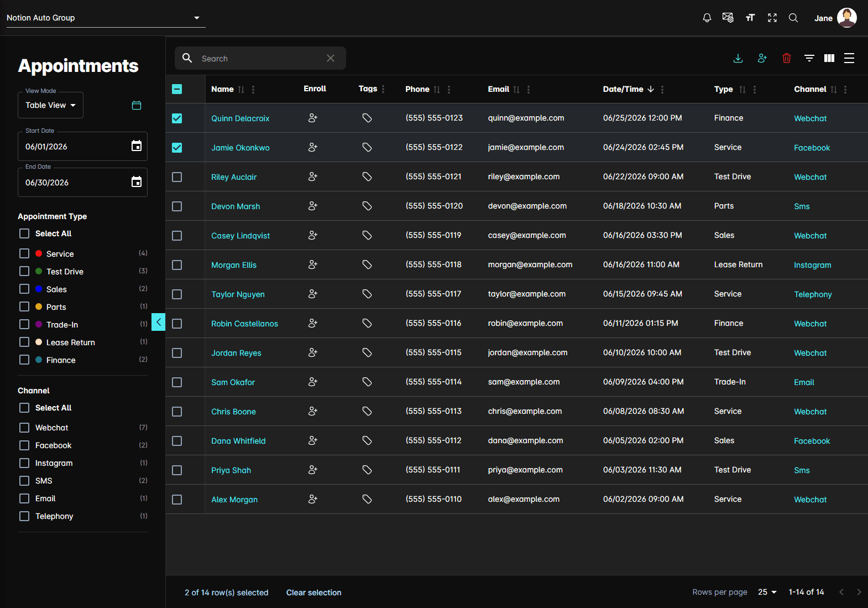The image size is (868, 608).
Task: Check Select All under Appointment Type
Action: (x=24, y=233)
